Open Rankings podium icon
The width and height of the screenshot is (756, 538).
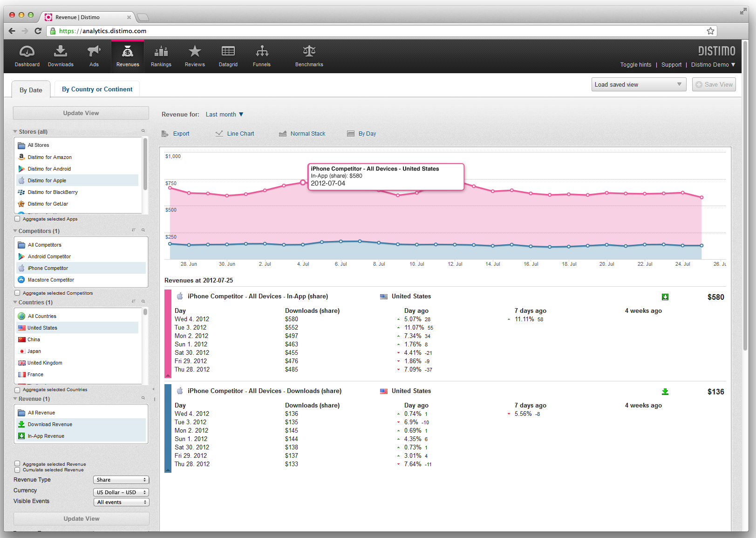161,52
